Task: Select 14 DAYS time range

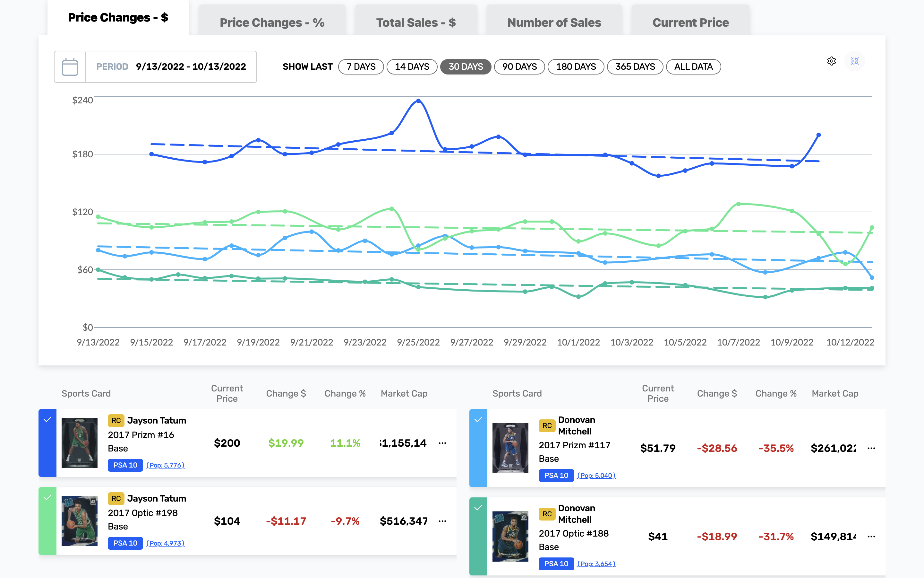Action: click(412, 67)
